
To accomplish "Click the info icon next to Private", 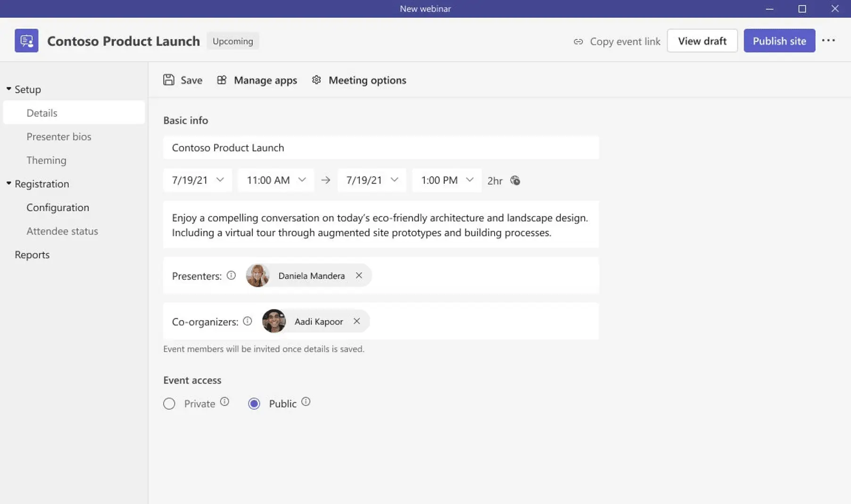I will pos(224,401).
